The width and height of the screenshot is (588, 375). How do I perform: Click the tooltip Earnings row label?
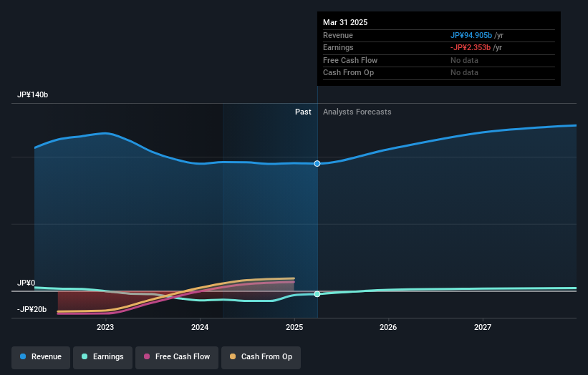(x=338, y=47)
